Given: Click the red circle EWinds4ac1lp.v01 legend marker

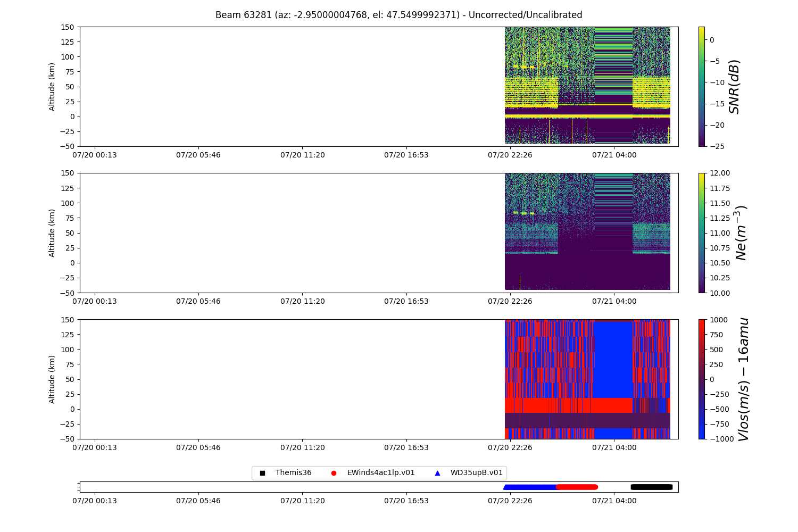Looking at the screenshot, I should pos(334,473).
